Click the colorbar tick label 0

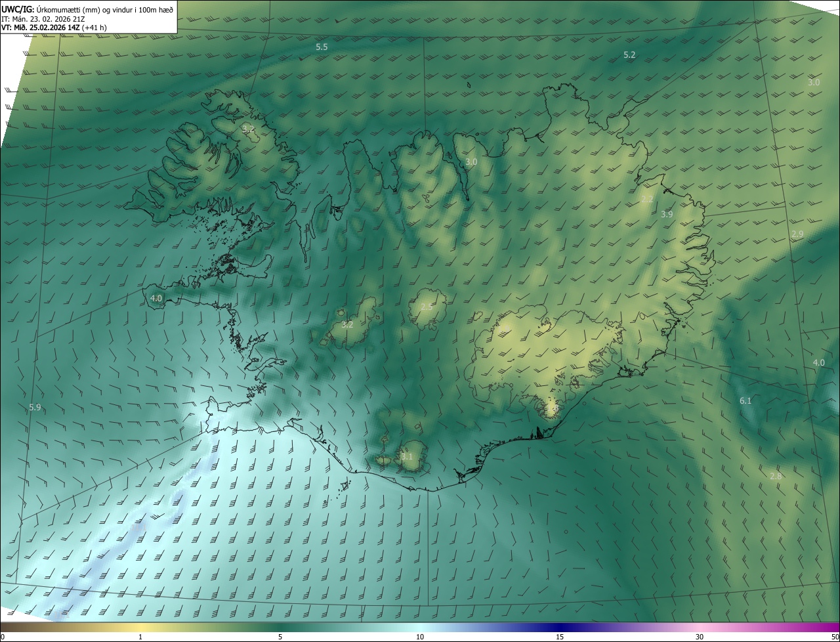3,637
